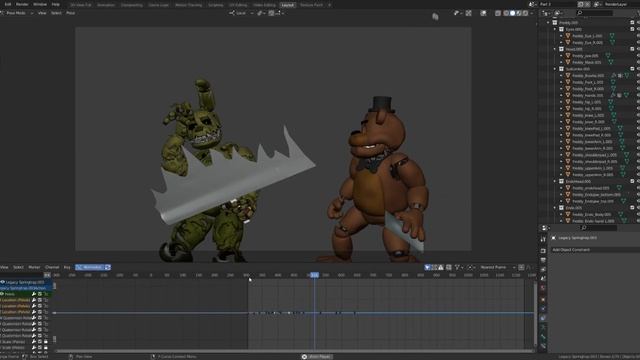The height and width of the screenshot is (360, 640).
Task: Switch to the Animation workspace tab
Action: click(106, 5)
